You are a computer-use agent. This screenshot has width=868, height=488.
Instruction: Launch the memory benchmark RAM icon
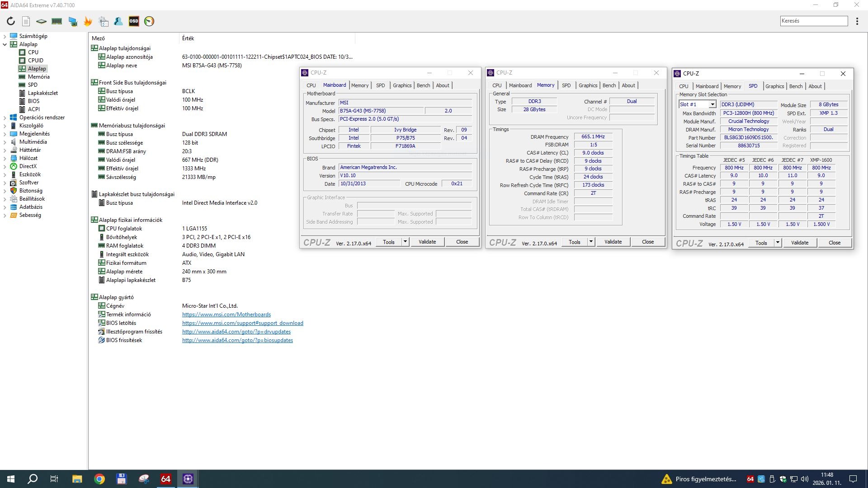[x=57, y=21]
